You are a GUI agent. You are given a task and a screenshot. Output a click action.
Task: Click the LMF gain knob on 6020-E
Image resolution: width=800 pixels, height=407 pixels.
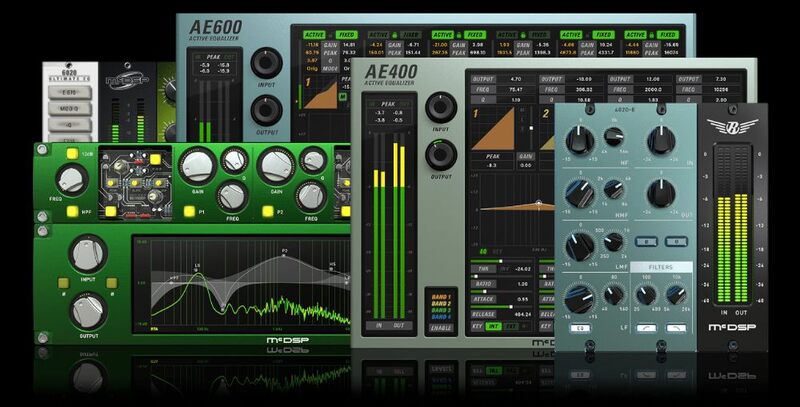click(580, 246)
